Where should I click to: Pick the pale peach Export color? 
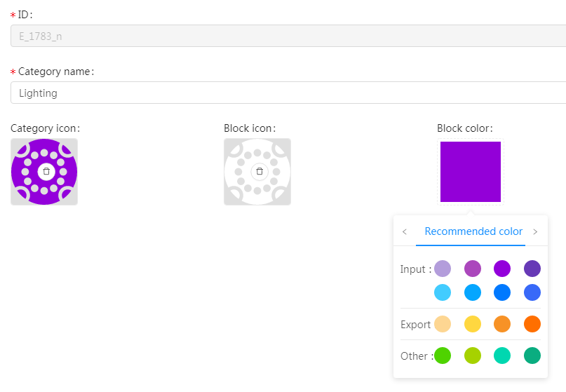point(443,324)
